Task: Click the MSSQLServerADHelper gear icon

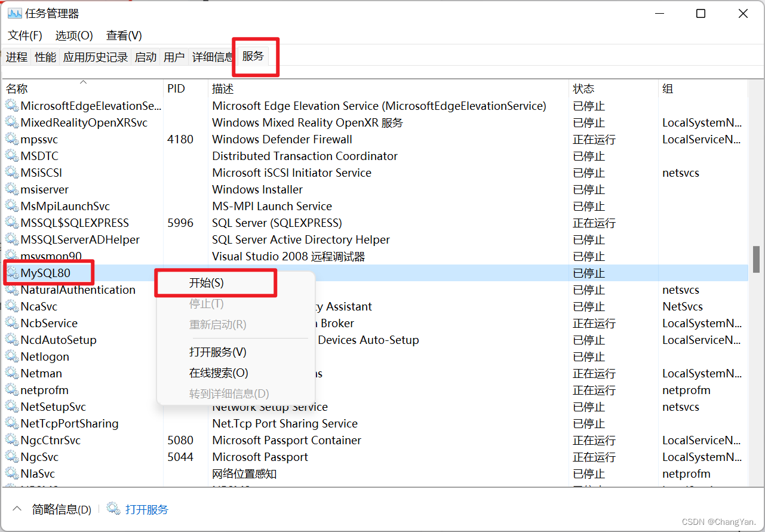Action: 12,240
